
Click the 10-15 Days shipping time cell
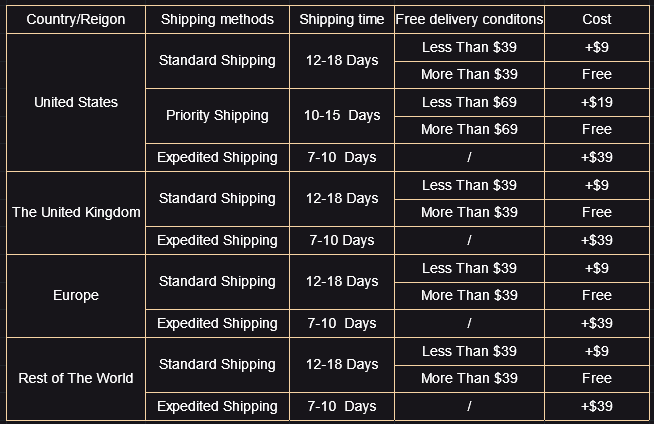(x=342, y=116)
